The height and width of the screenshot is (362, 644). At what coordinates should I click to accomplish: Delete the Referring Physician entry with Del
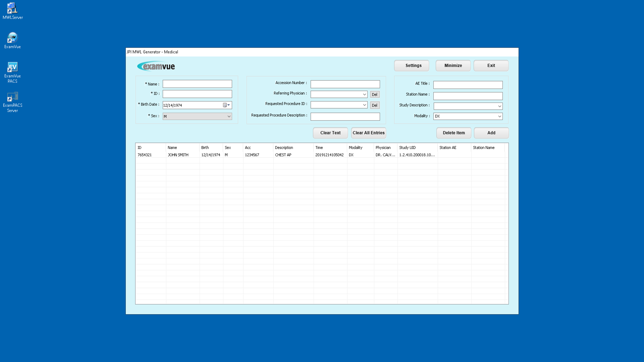click(x=375, y=95)
